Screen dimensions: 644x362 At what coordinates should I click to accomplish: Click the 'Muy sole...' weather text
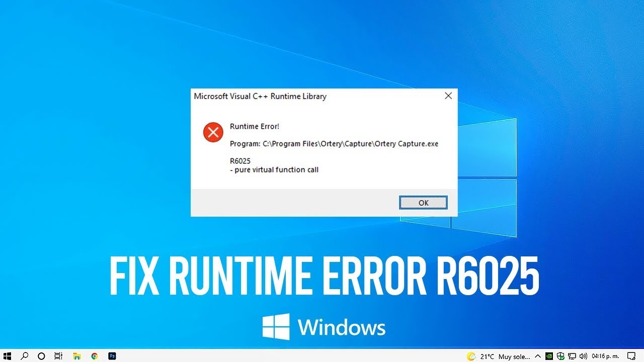(514, 356)
